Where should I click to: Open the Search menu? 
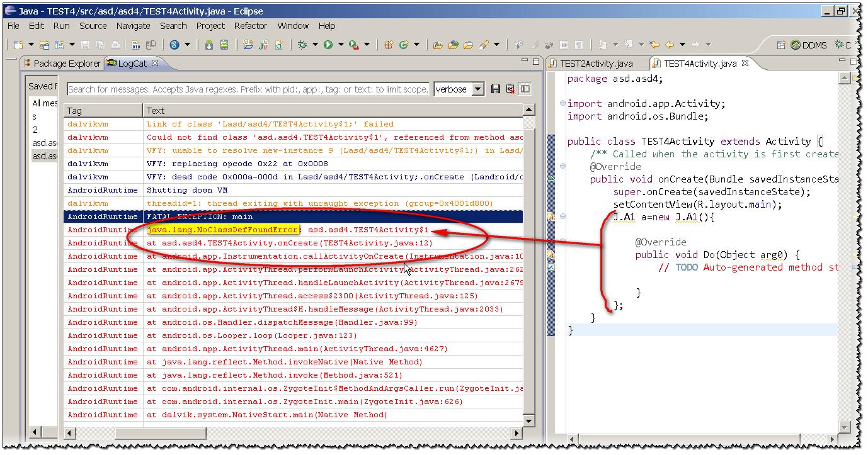tap(173, 26)
